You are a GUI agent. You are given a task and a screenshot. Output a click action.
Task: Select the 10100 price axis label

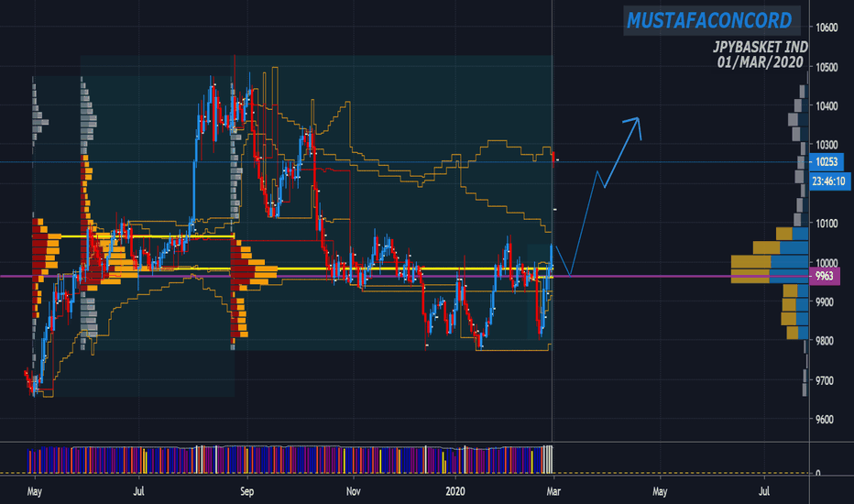[x=827, y=224]
